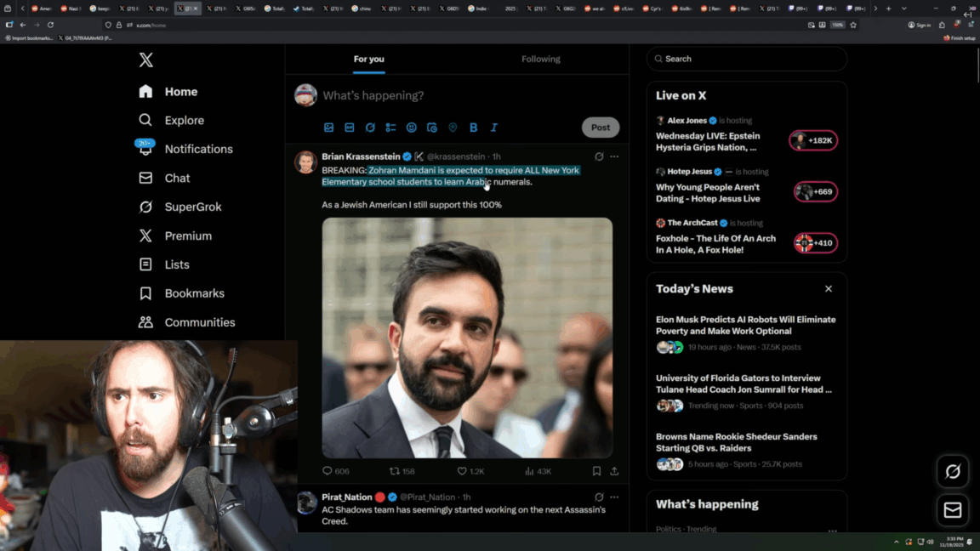Click the Grok icon in compose toolbar
Image resolution: width=980 pixels, height=551 pixels.
click(x=370, y=128)
